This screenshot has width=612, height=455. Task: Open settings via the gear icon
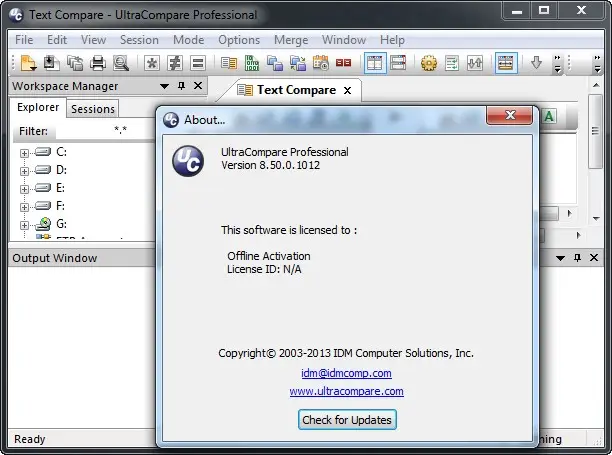point(429,63)
